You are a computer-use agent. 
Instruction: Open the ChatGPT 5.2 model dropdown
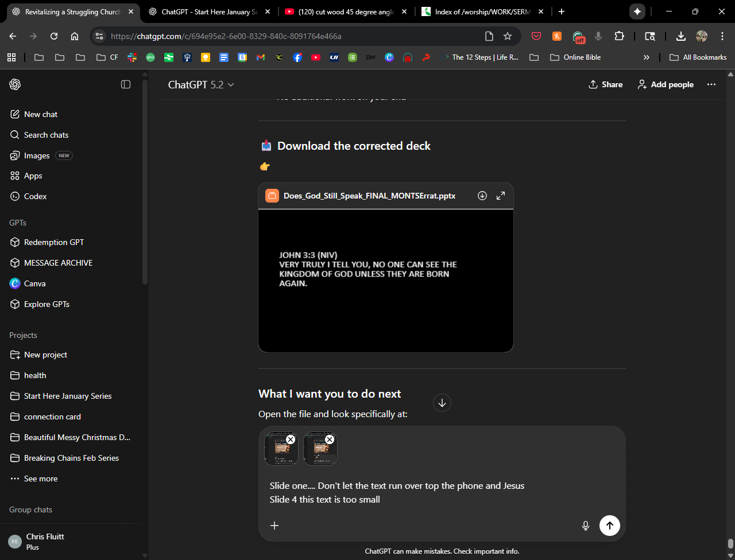[x=201, y=84]
